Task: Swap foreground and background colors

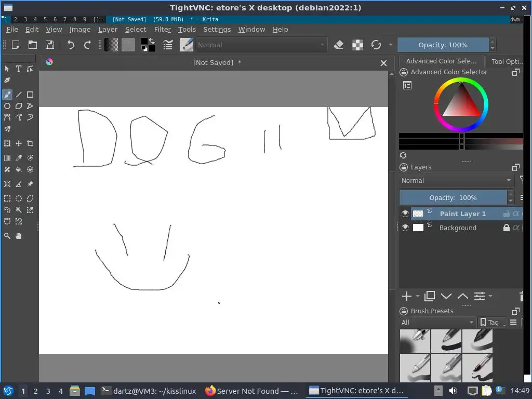Action: coord(152,41)
